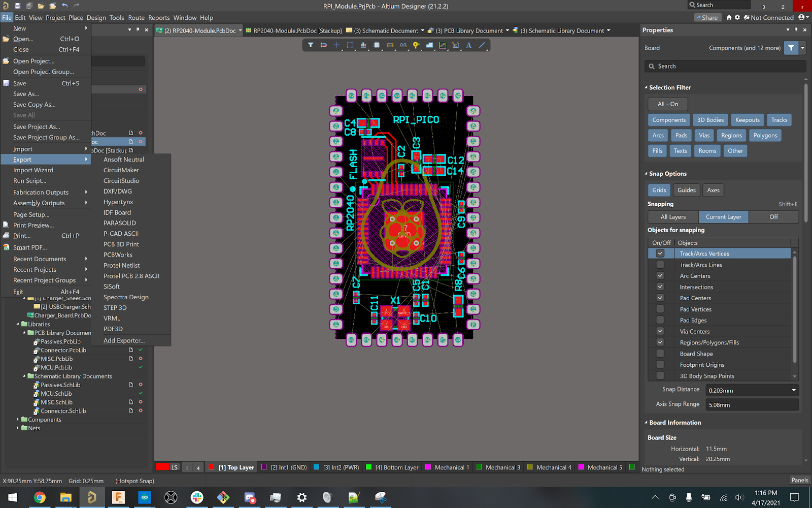Select the Place Via tool in toolbar
Viewport: 812px width, 508px height.
point(416,45)
